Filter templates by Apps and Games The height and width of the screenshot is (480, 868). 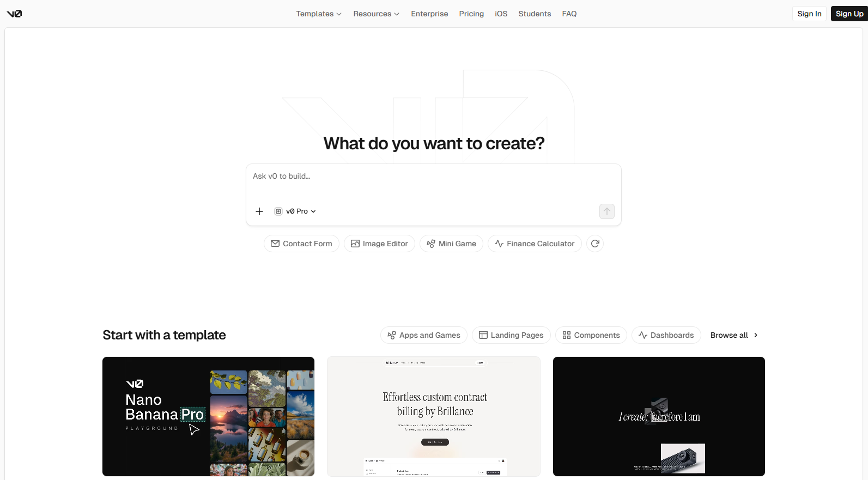(x=423, y=335)
